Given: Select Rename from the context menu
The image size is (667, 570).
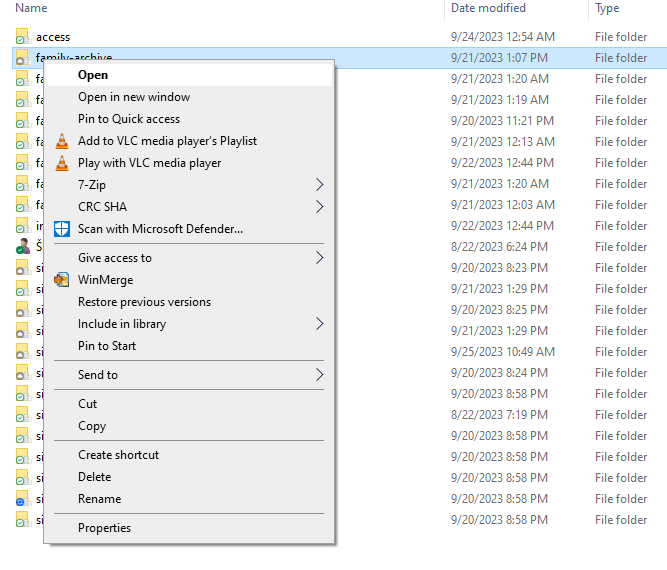Looking at the screenshot, I should [x=99, y=499].
